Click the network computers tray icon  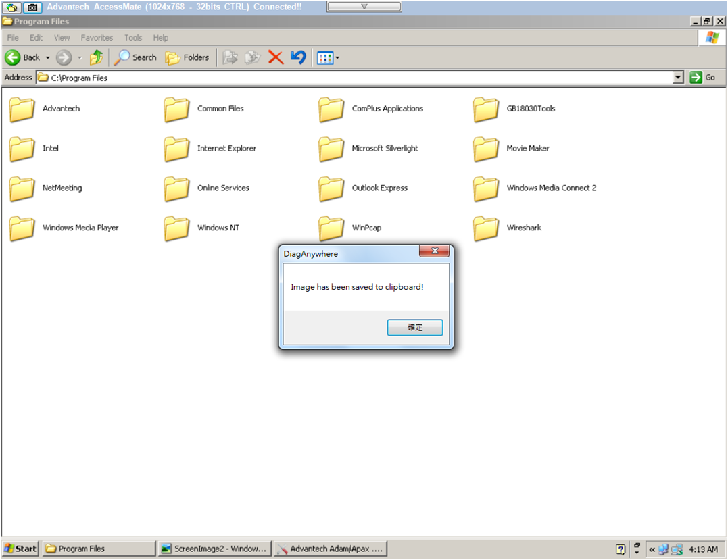coord(664,549)
